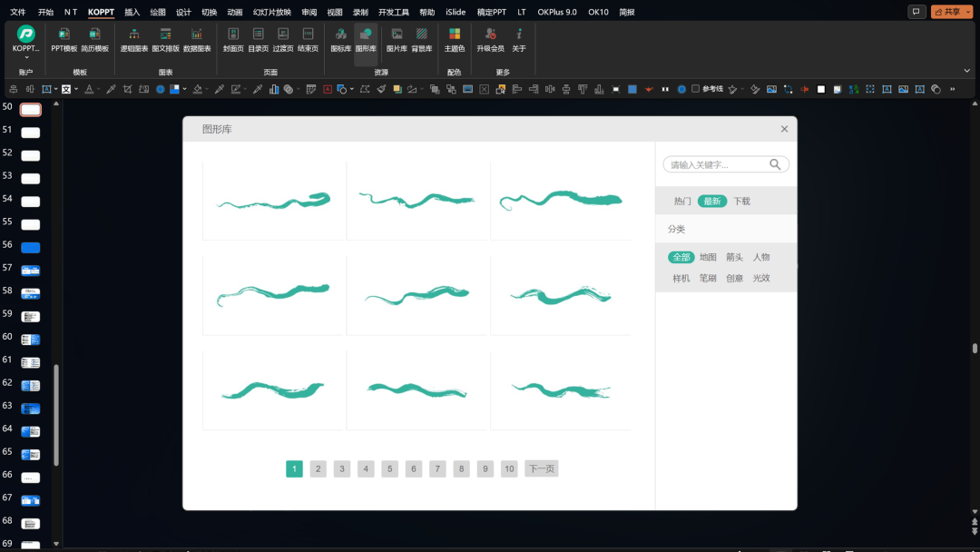Click the align-left icon in quick toolbar
Screen dimensions: 980x552
pyautogui.click(x=517, y=89)
